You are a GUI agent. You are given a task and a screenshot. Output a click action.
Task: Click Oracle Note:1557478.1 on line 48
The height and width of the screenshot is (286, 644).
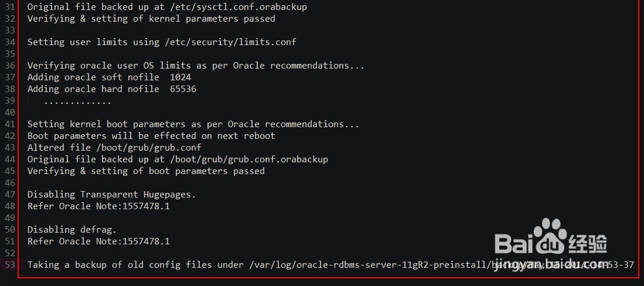point(114,206)
